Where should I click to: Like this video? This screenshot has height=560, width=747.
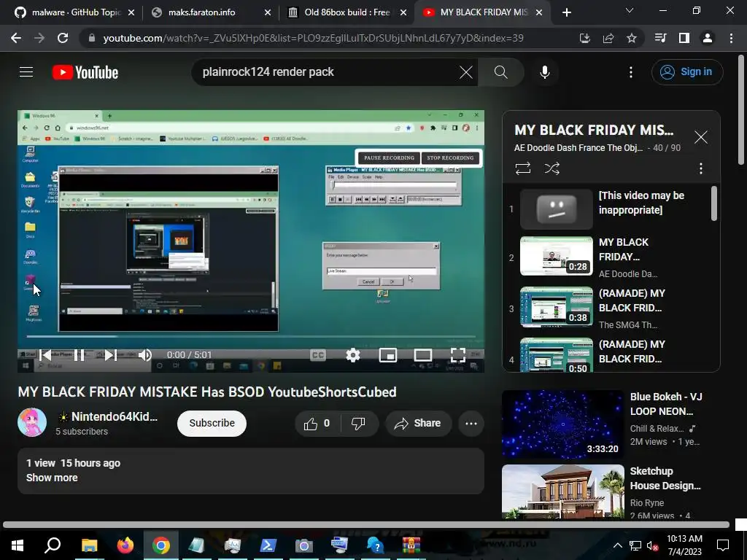317,424
